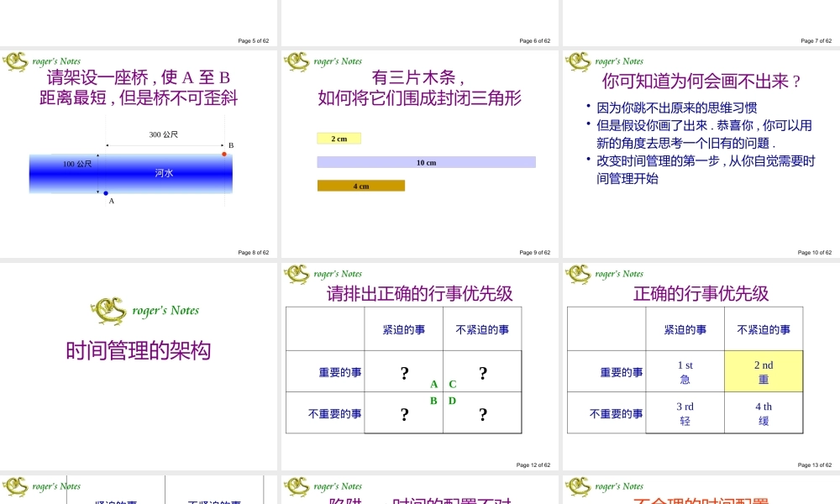Click the red point B on the river diagram
Image resolution: width=840 pixels, height=504 pixels.
(224, 155)
